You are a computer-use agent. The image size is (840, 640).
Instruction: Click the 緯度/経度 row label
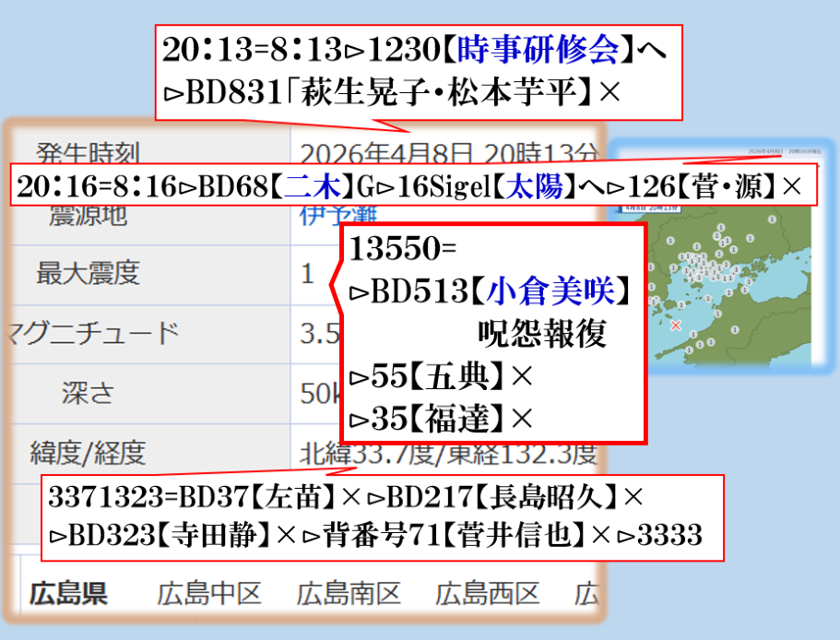[89, 453]
